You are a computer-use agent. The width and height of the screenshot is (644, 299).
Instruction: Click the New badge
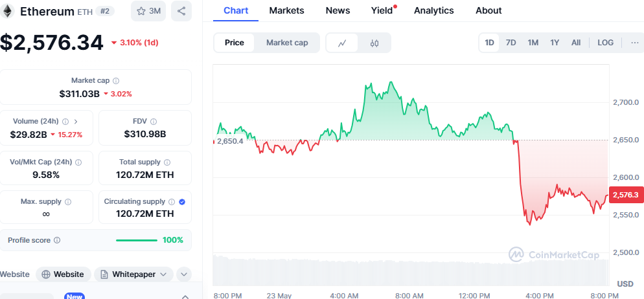[75, 296]
